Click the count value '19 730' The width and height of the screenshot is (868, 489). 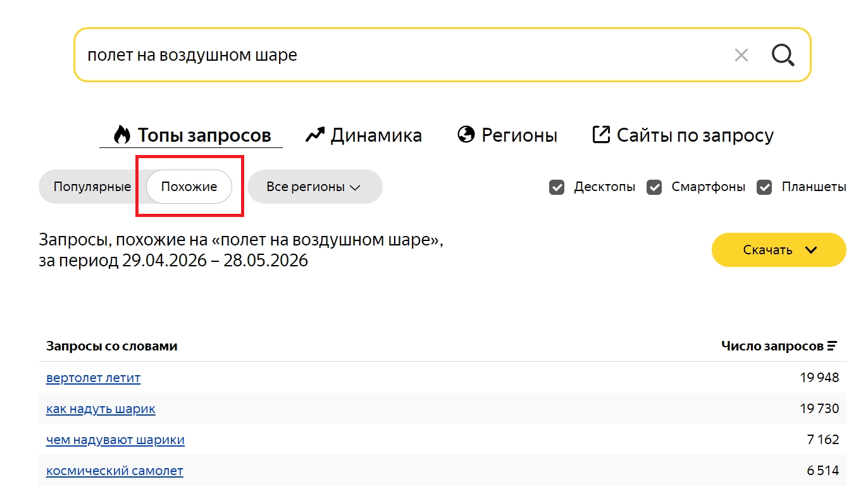[x=819, y=409]
